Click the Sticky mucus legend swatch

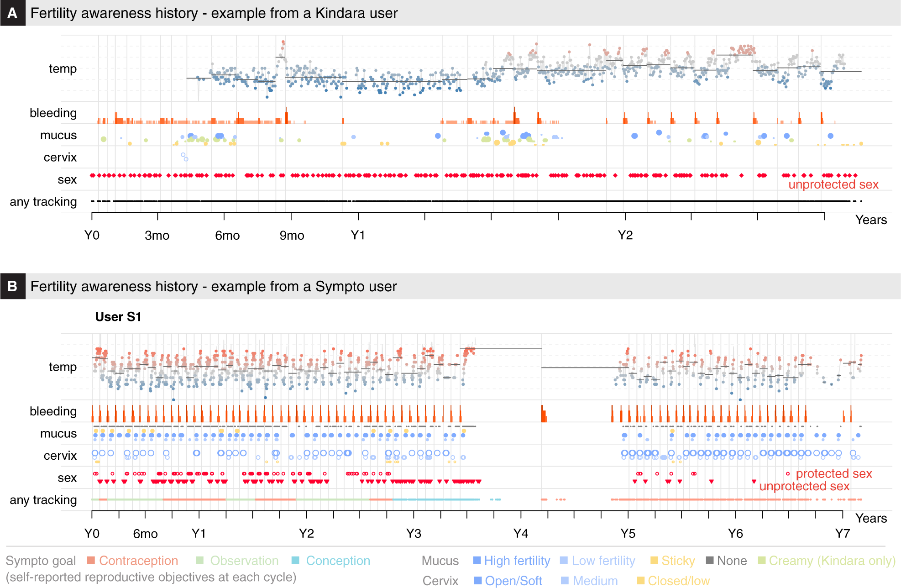pos(654,560)
